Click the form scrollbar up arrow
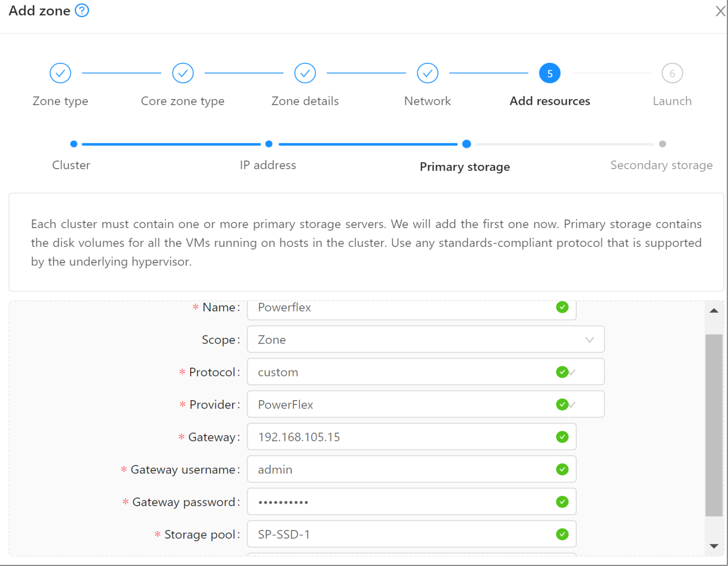 tap(714, 311)
